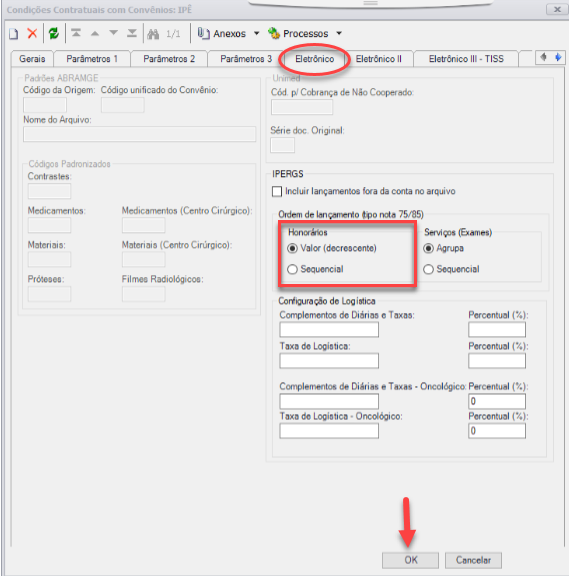Click the Código da Origem field
Image resolution: width=569 pixels, height=576 pixels.
(x=45, y=105)
